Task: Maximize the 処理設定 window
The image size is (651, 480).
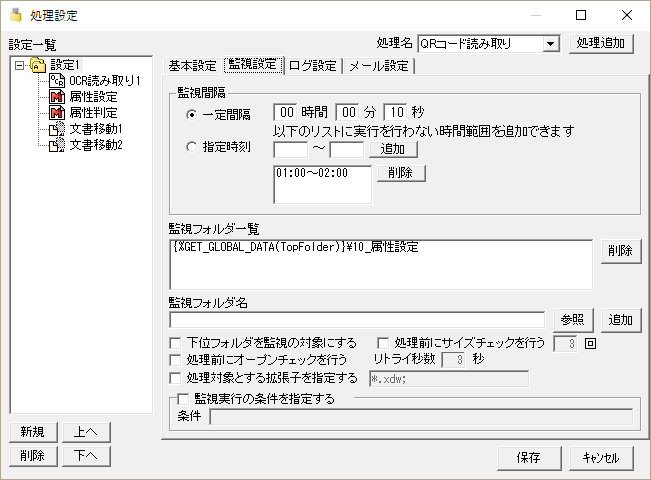Action: (x=581, y=15)
